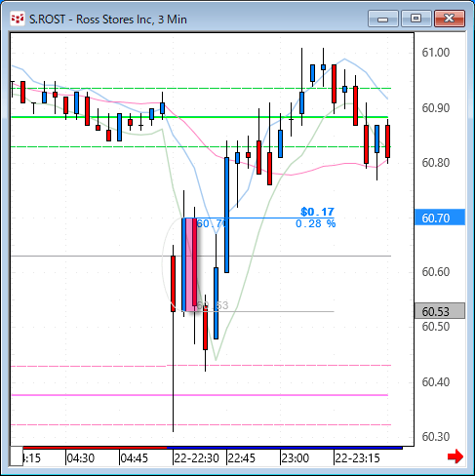Screen dimensions: 475x476
Task: Click the 22-22:30 time axis label
Action: tap(196, 457)
